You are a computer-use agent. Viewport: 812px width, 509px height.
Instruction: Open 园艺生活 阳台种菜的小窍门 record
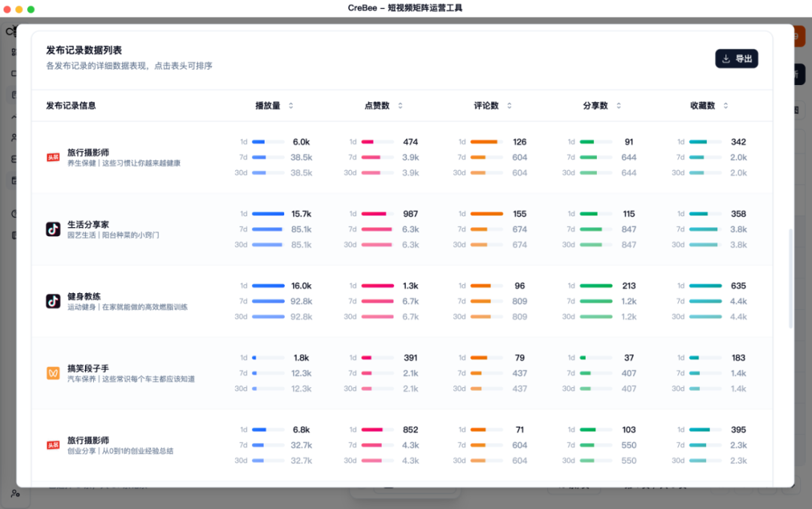(x=113, y=235)
